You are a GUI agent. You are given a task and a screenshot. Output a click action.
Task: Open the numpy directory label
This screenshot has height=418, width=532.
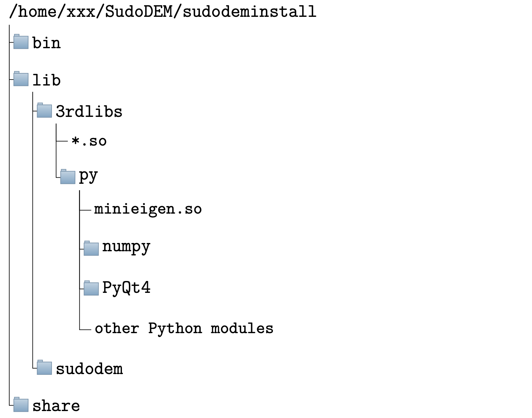pos(126,247)
